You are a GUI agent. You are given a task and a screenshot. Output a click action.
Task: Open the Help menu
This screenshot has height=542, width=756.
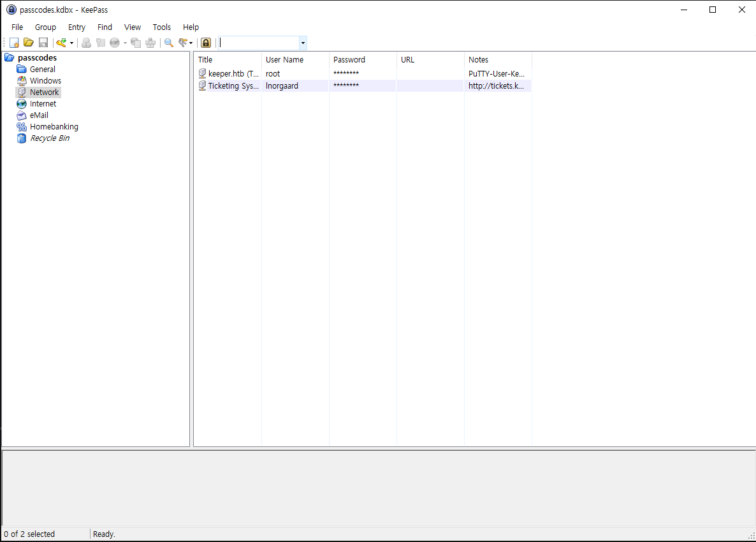[x=191, y=27]
